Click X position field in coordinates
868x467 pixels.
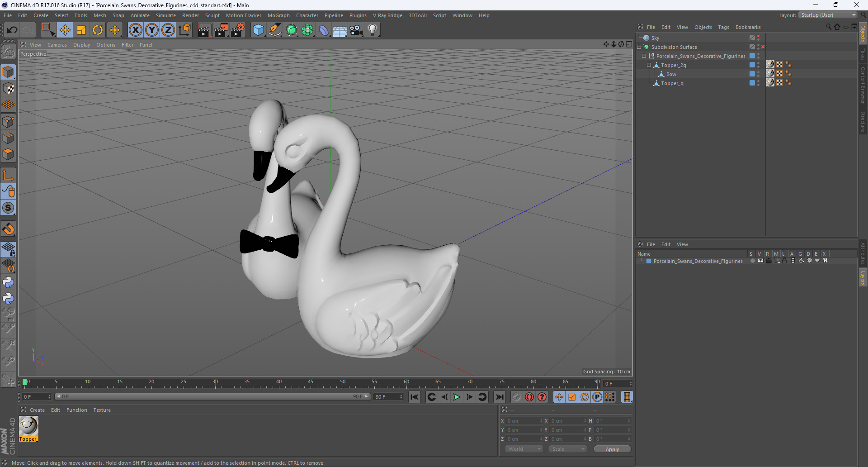[x=524, y=421]
